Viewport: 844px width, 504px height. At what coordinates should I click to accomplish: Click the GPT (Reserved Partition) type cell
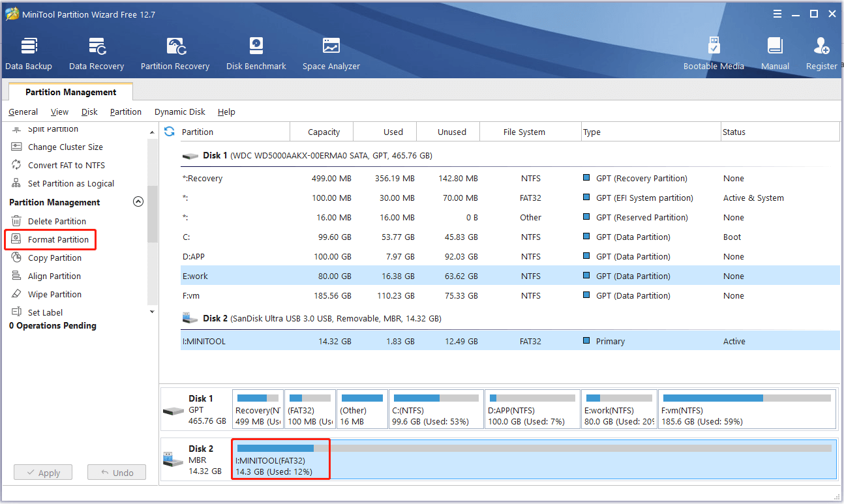point(642,218)
